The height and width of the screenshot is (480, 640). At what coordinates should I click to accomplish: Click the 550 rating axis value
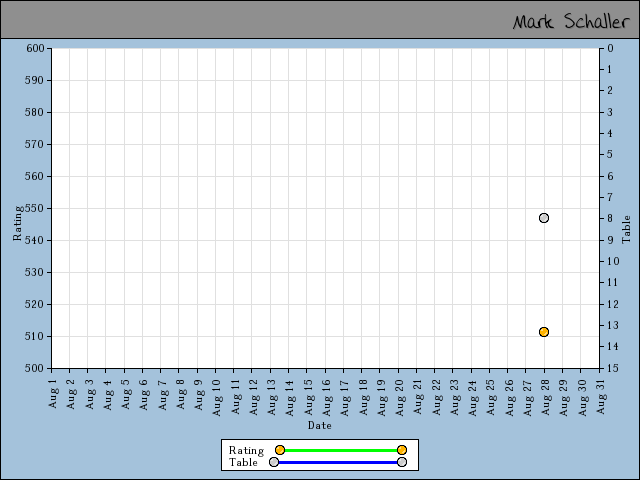(x=35, y=208)
